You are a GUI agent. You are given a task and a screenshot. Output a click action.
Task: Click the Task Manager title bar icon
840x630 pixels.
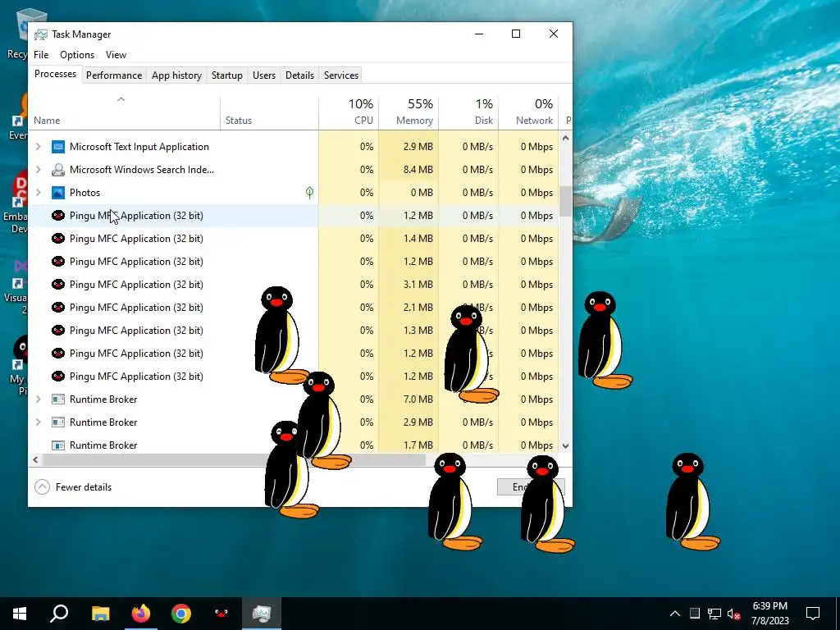pyautogui.click(x=41, y=34)
